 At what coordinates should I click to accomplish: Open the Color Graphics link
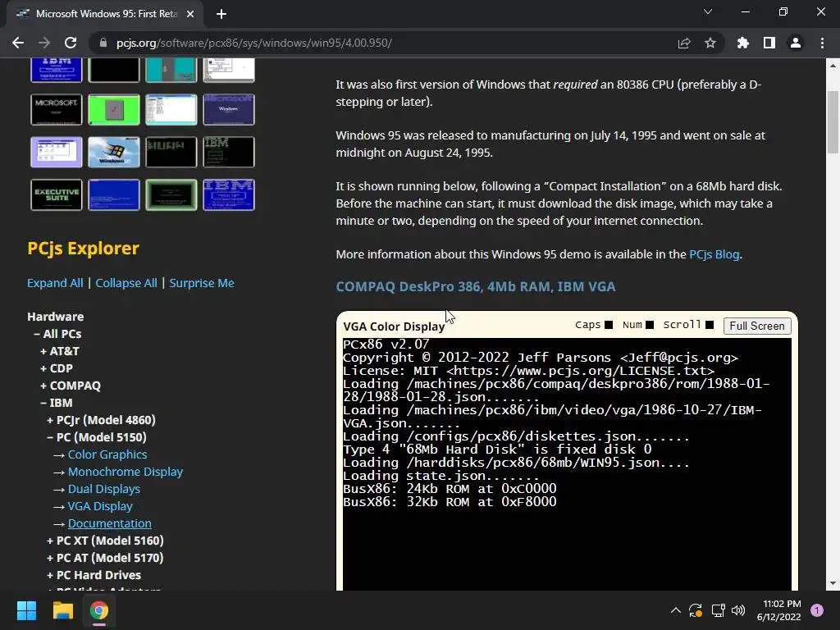click(107, 454)
